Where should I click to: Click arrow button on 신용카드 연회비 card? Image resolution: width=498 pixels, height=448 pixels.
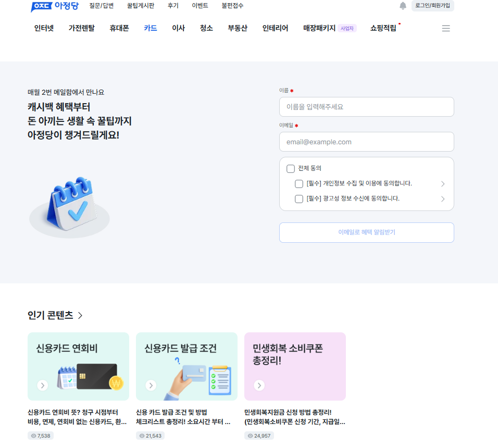43,385
